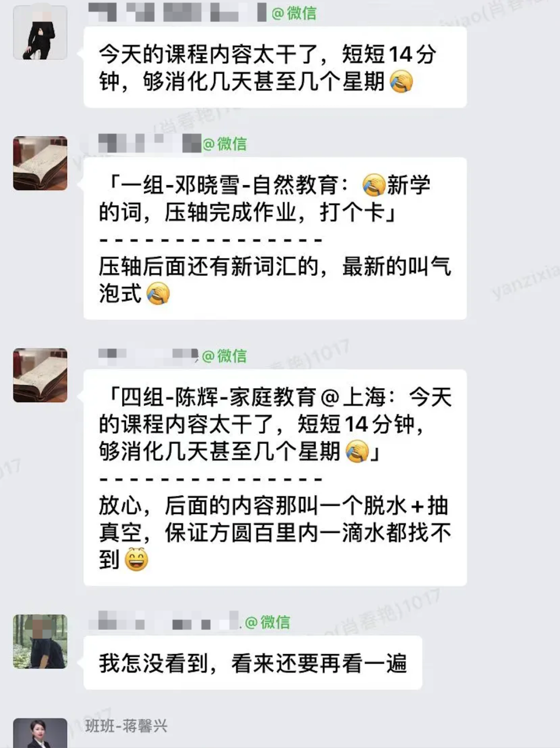
Task: Tap the grinning emoji after 到
Action: click(x=137, y=560)
